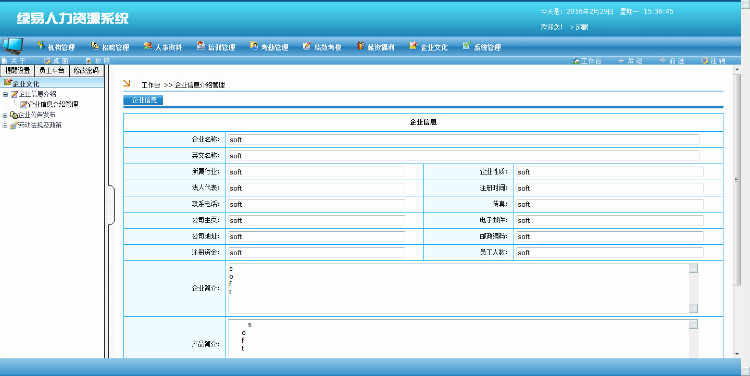The width and height of the screenshot is (750, 376).
Task: Click the date and time text in header
Action: [x=607, y=11]
